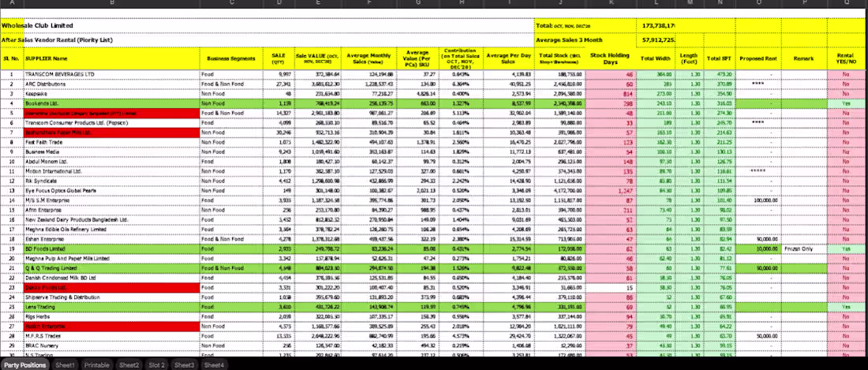
Task: Click the 'Average Per Day Sales' header cell
Action: tap(508, 58)
